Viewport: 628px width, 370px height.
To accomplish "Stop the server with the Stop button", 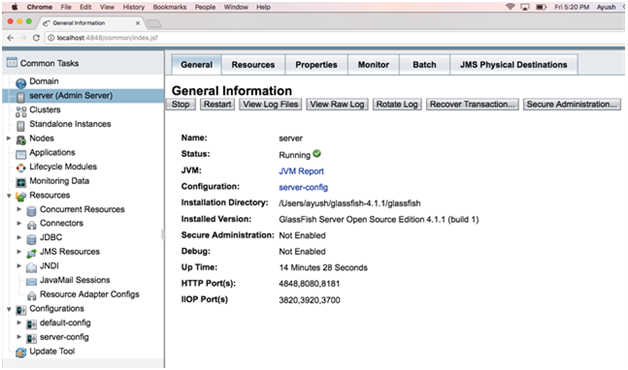I will (x=181, y=105).
